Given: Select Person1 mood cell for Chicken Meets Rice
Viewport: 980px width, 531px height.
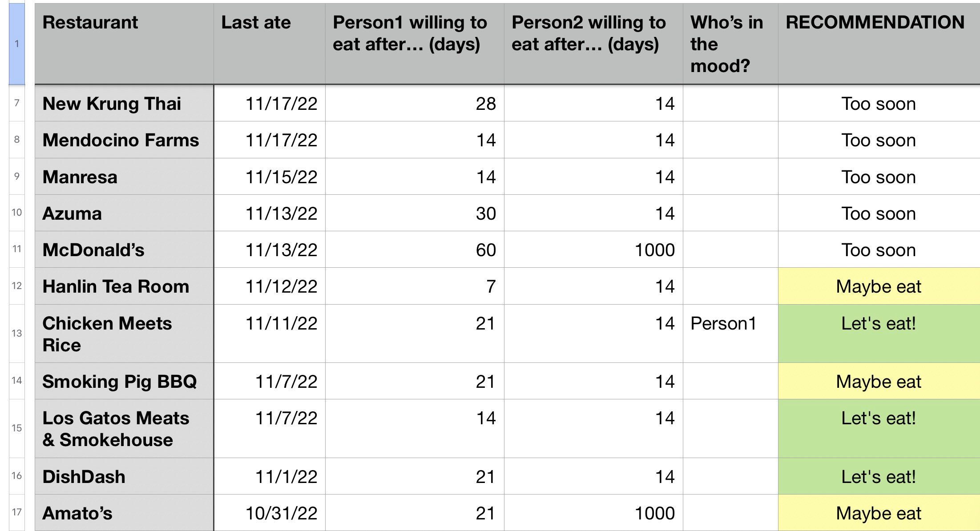Looking at the screenshot, I should [x=730, y=334].
